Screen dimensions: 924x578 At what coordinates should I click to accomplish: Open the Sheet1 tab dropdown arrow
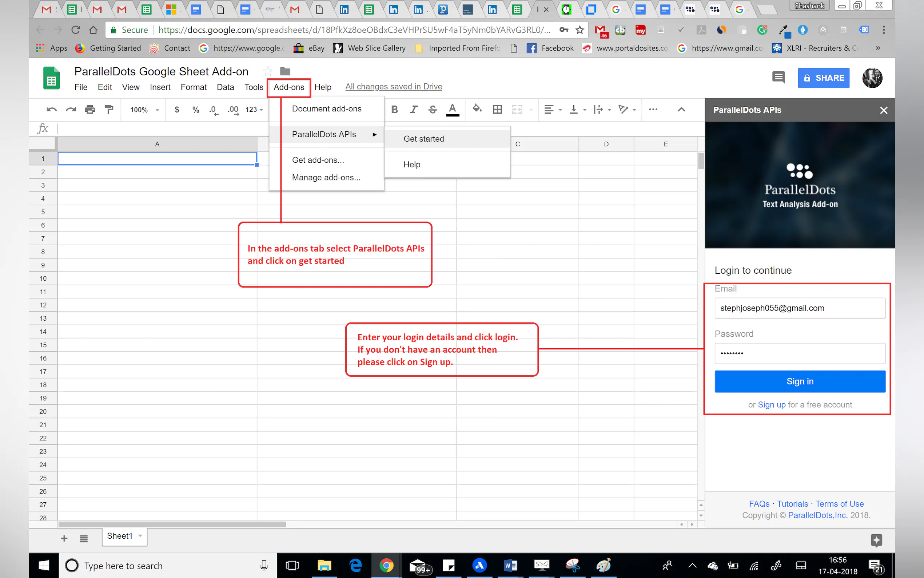[x=140, y=536]
